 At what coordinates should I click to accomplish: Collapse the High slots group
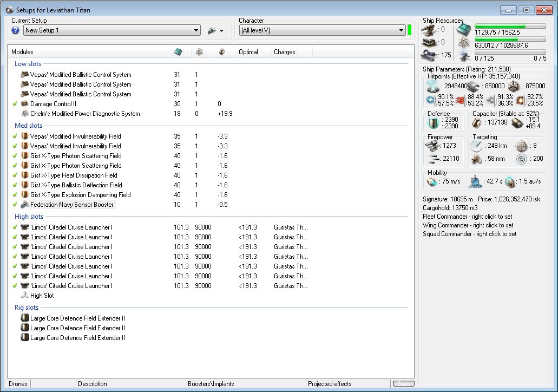[29, 217]
